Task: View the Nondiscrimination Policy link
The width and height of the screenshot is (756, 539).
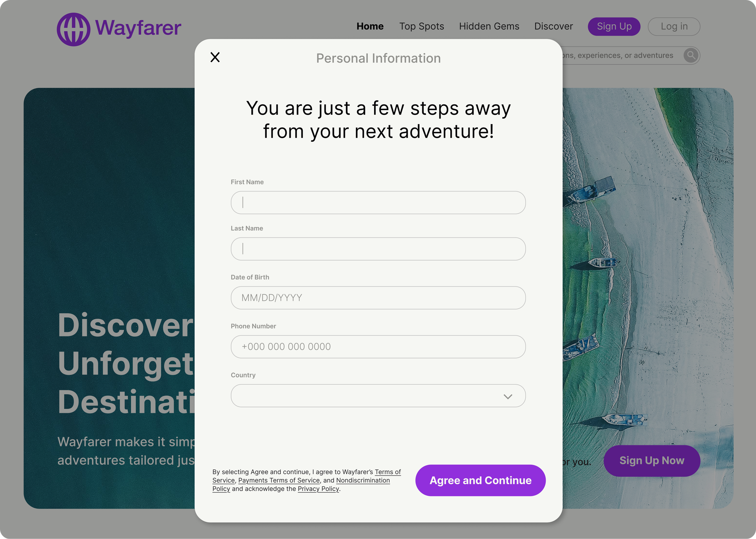Action: [x=363, y=480]
